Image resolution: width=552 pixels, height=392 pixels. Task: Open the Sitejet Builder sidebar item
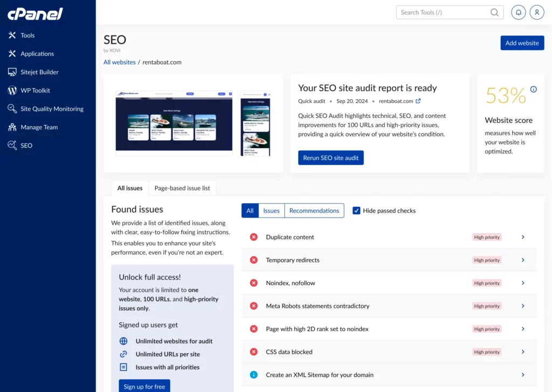click(x=40, y=72)
